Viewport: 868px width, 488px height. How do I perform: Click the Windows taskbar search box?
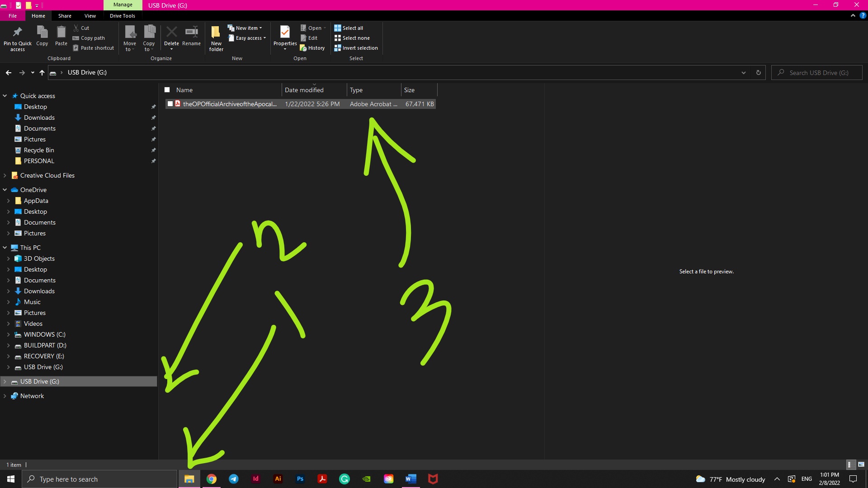pos(99,479)
